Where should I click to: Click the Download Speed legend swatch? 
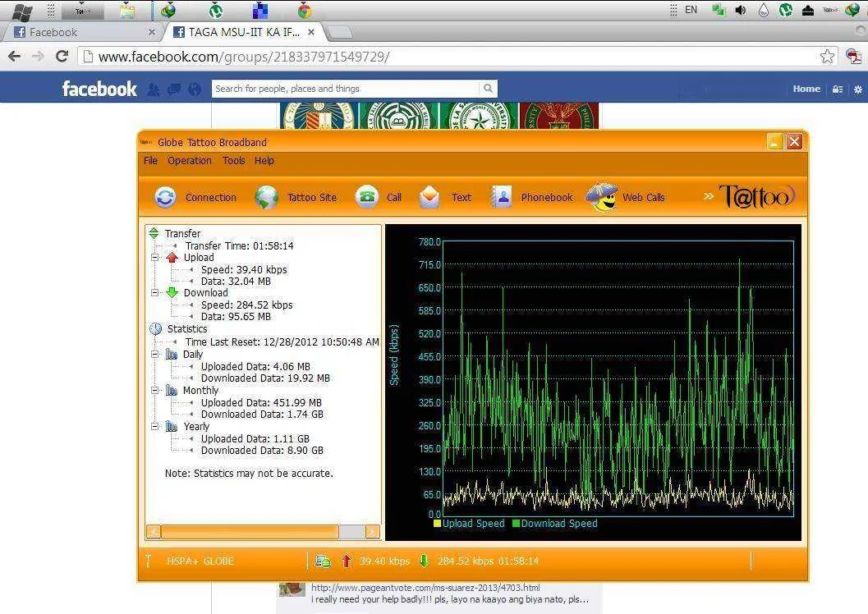(516, 523)
